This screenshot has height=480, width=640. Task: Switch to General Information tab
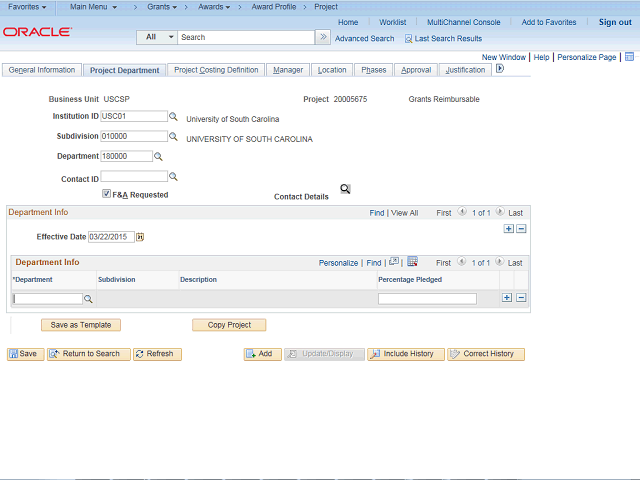tap(42, 70)
